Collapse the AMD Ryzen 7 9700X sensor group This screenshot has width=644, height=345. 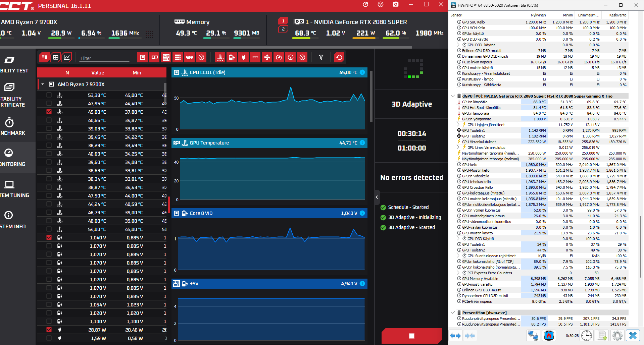43,84
